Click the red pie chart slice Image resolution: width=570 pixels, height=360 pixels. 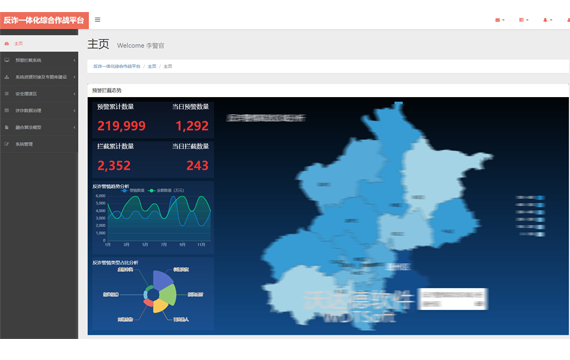(x=148, y=303)
